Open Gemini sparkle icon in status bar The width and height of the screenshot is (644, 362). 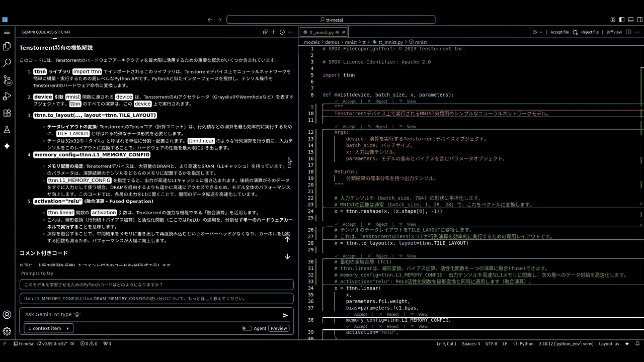pyautogui.click(x=627, y=344)
